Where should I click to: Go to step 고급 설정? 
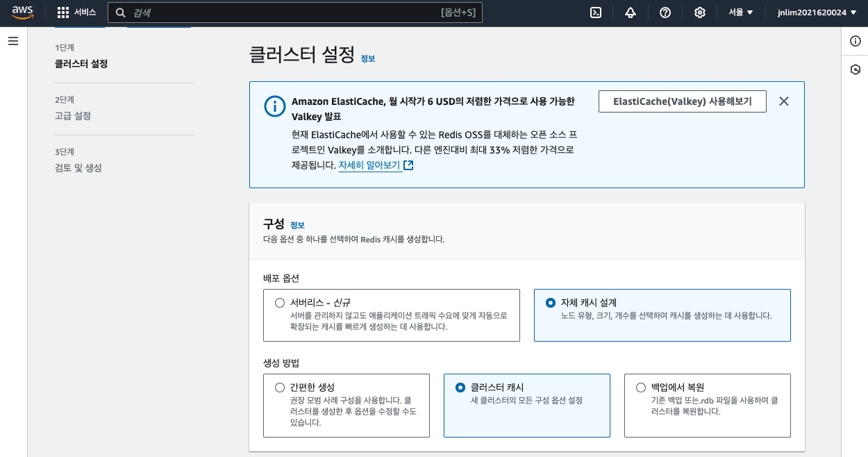pyautogui.click(x=73, y=116)
